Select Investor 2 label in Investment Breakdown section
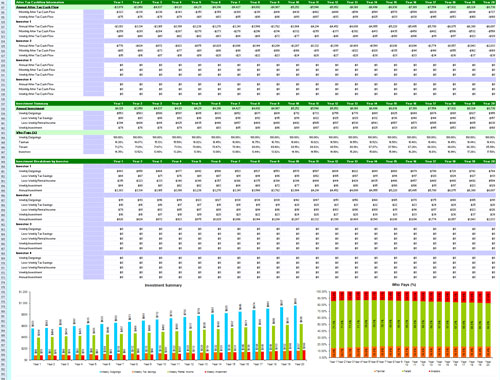500x380 pixels. point(24,195)
